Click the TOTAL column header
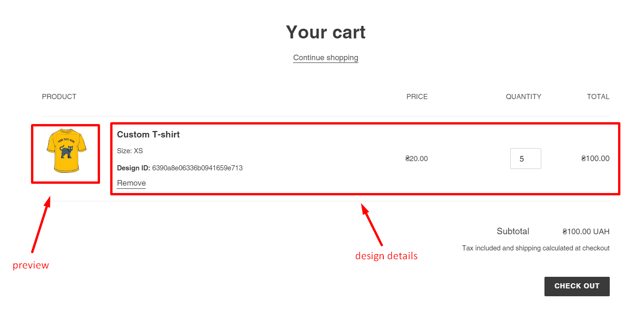This screenshot has width=644, height=318. tap(598, 97)
